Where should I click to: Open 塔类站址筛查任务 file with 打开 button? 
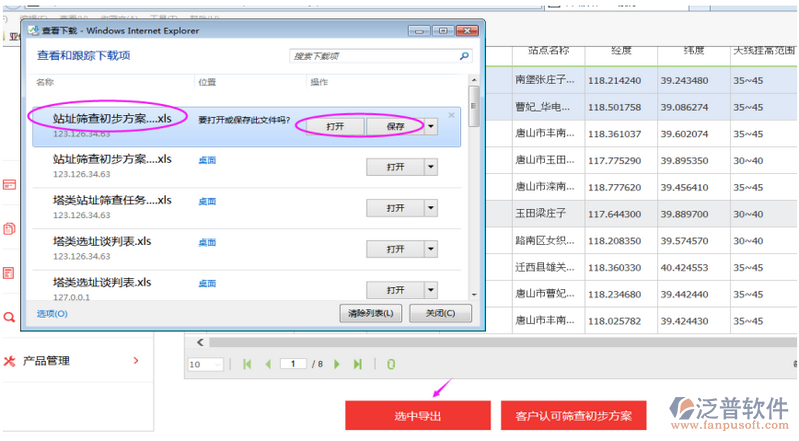tap(395, 208)
